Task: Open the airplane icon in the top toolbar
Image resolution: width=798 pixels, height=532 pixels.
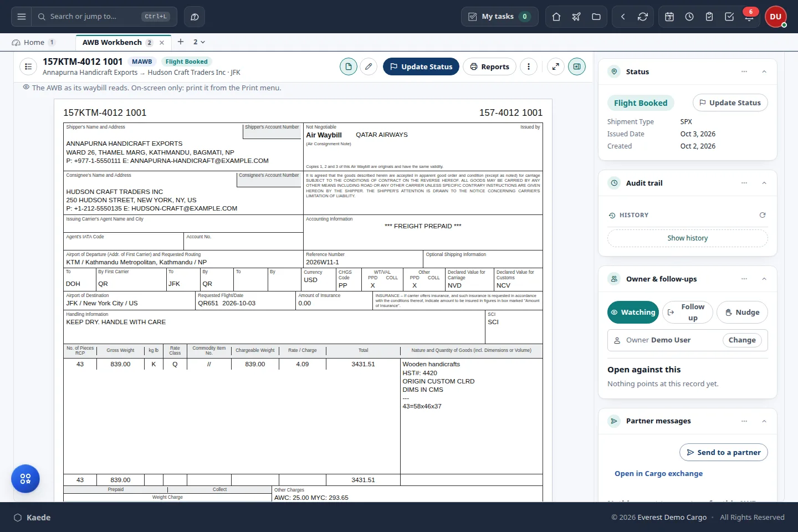Action: [x=576, y=17]
